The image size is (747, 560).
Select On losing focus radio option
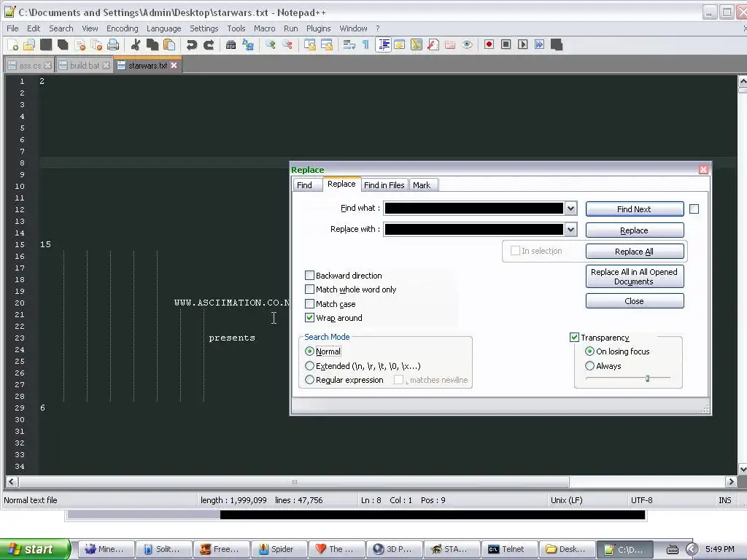pos(589,351)
